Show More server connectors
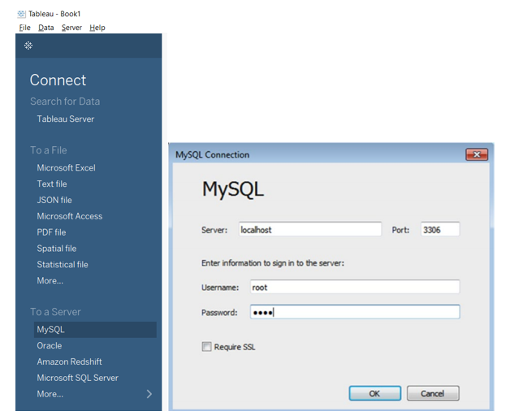 [50, 394]
